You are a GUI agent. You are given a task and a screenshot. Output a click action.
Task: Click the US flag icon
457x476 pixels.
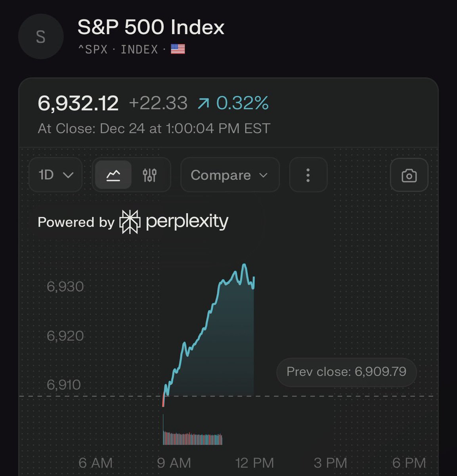[178, 49]
